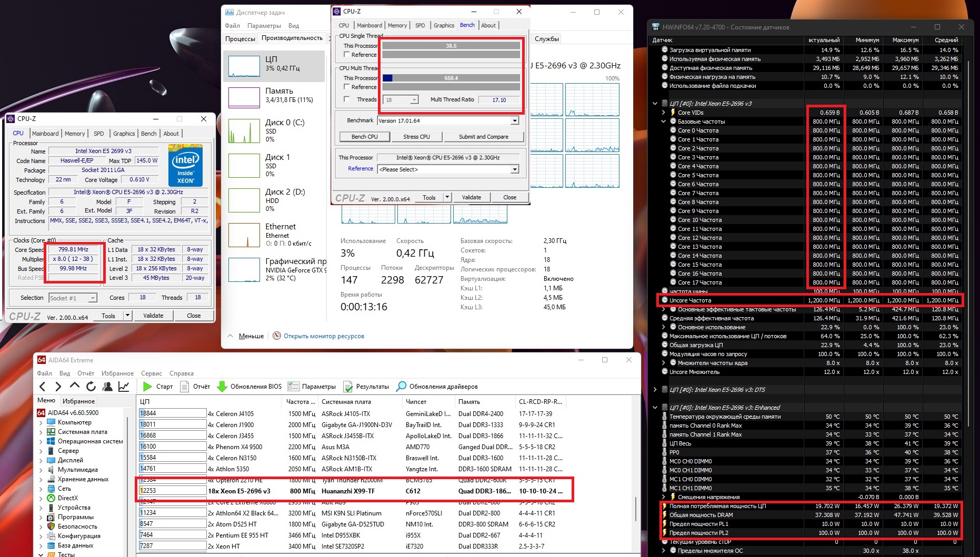Screen dimensions: 980x557
Task: Expand the Core VIDs group in HWiNFO
Action: click(x=664, y=113)
